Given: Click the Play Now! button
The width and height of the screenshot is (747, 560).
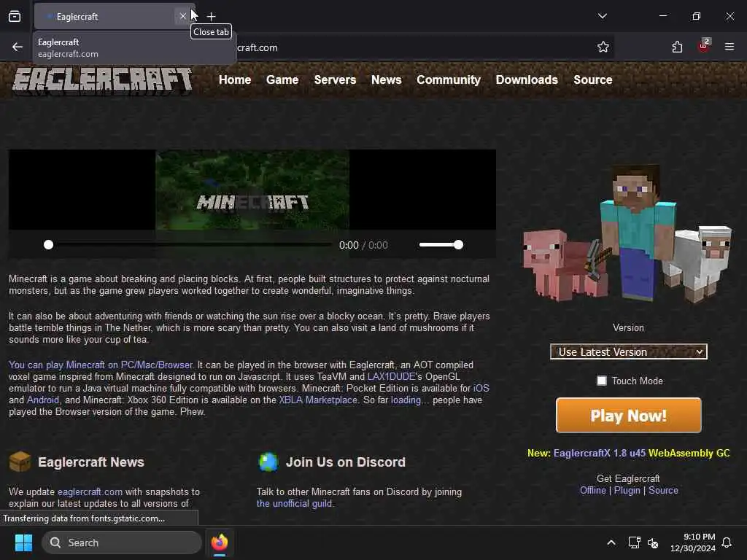Looking at the screenshot, I should tap(628, 415).
